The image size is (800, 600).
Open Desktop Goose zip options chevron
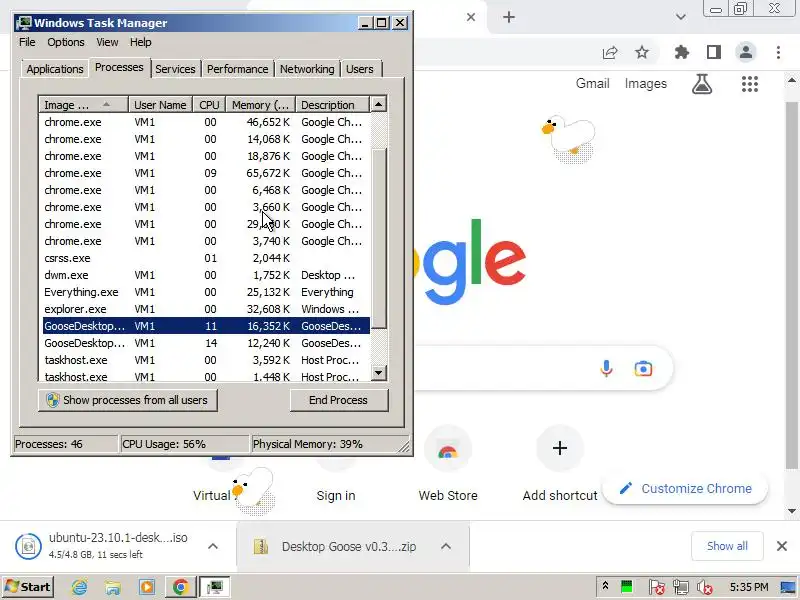(x=446, y=546)
